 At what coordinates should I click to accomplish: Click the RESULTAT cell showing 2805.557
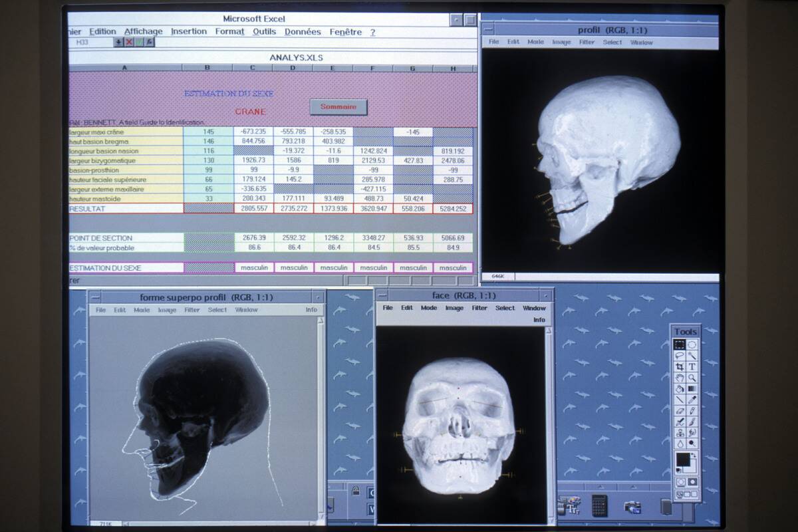click(253, 208)
